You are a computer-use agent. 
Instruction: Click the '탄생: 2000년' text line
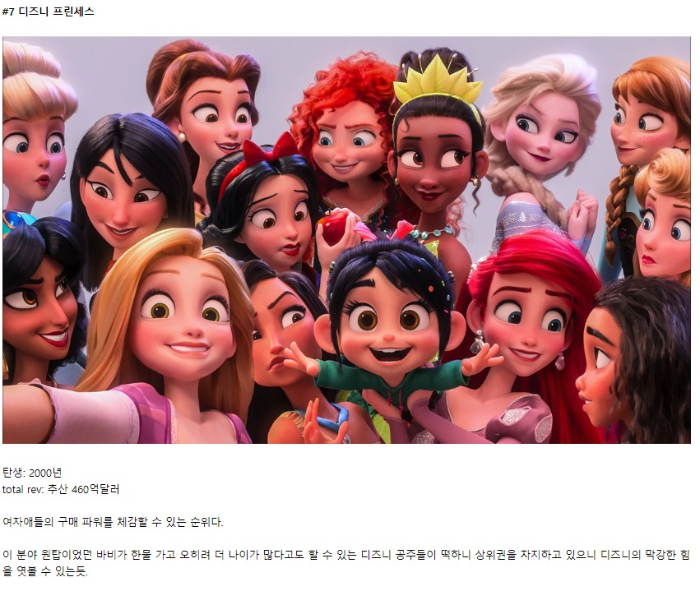pyautogui.click(x=32, y=473)
